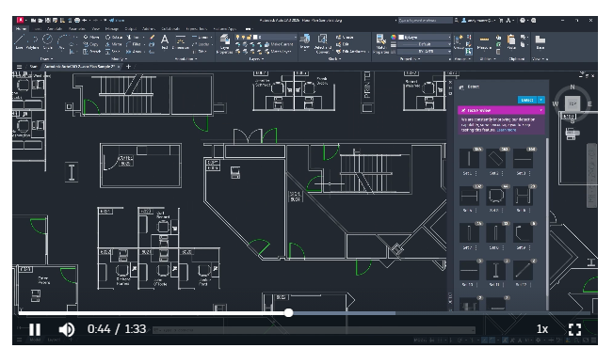Click the Plot printer icon in quick access toolbar

[77, 20]
